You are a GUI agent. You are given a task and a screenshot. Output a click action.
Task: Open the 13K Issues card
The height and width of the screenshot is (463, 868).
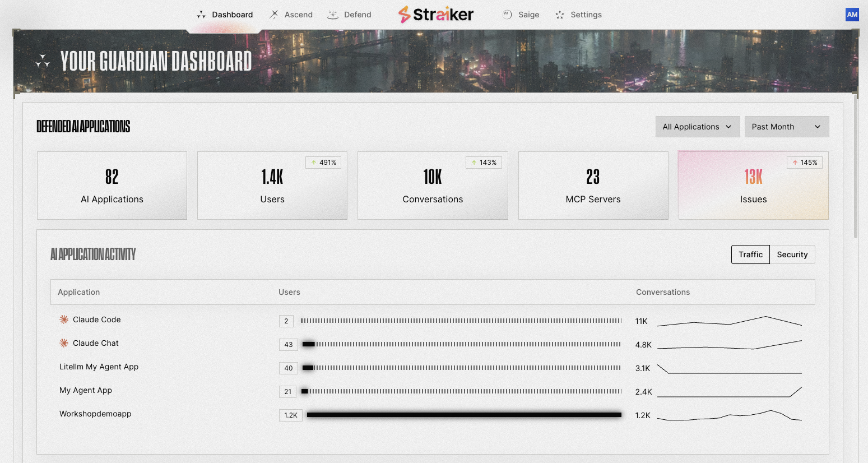754,186
